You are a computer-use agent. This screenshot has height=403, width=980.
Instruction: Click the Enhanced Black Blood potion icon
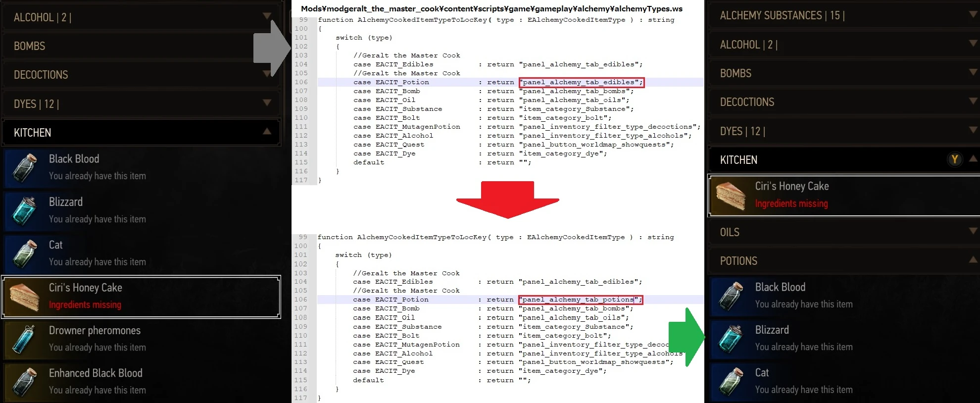point(25,382)
